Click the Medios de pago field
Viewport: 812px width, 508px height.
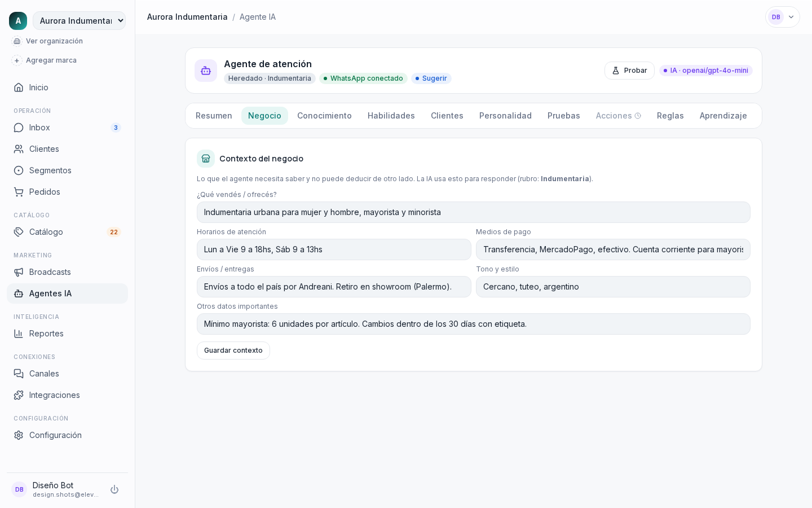(x=613, y=249)
